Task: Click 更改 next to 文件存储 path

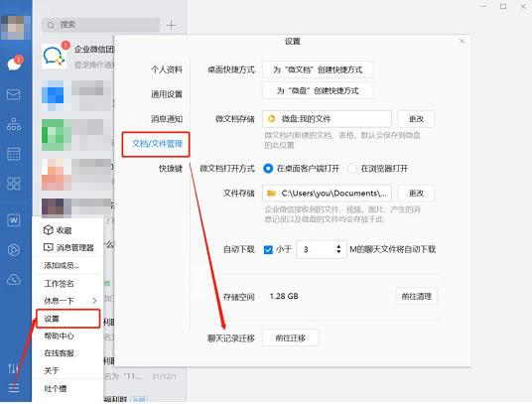Action: (416, 193)
